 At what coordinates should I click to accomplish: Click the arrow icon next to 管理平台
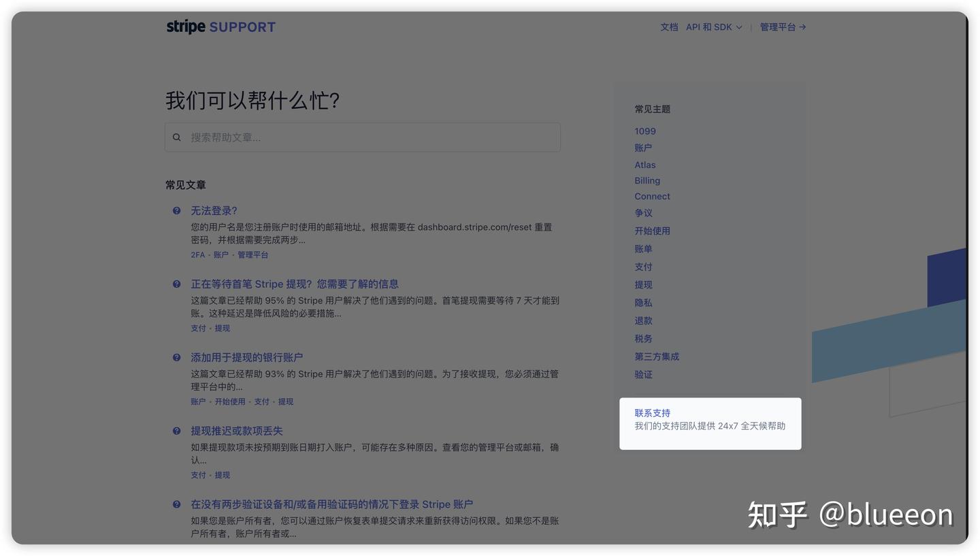(803, 27)
